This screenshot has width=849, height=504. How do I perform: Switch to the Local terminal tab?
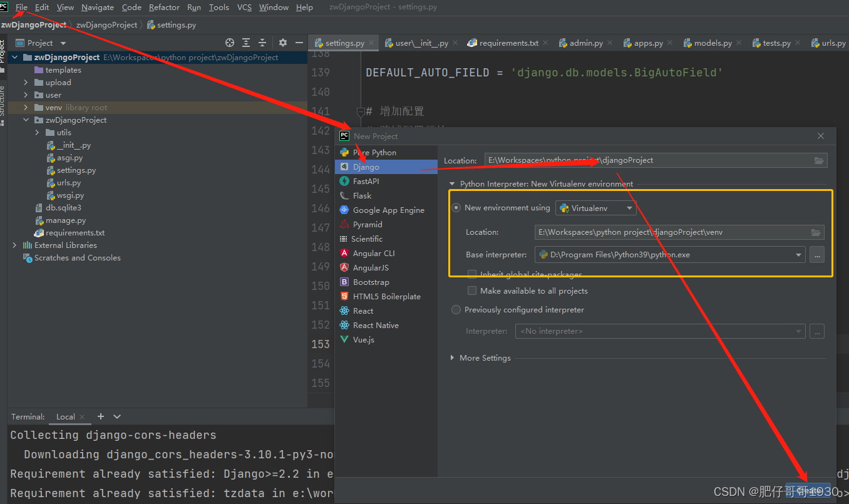pyautogui.click(x=66, y=416)
